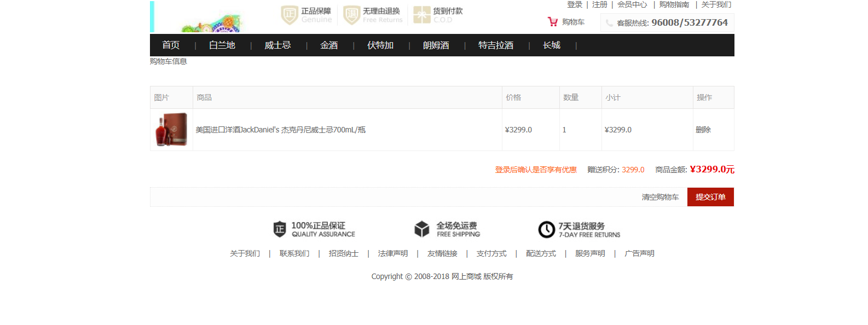Screen dimensions: 868x325
Task: Click 登录后确认是否享有优惠 link
Action: click(x=536, y=170)
